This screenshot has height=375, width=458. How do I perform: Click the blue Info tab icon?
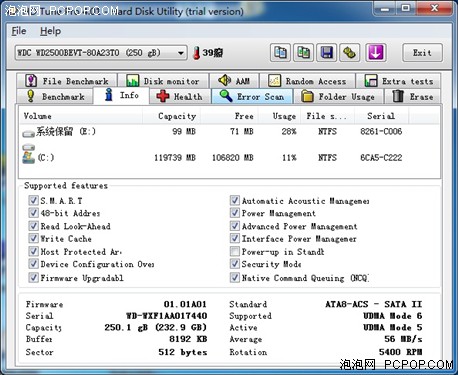tap(109, 95)
